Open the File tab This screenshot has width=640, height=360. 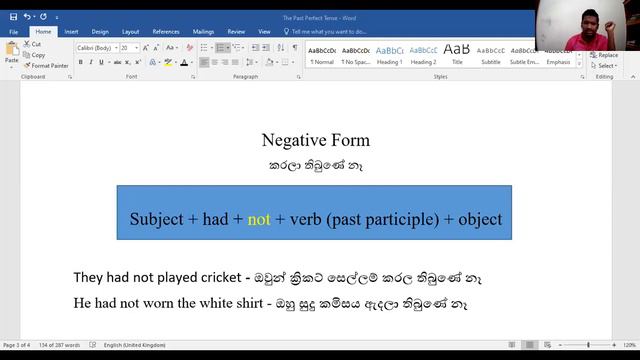point(13,32)
